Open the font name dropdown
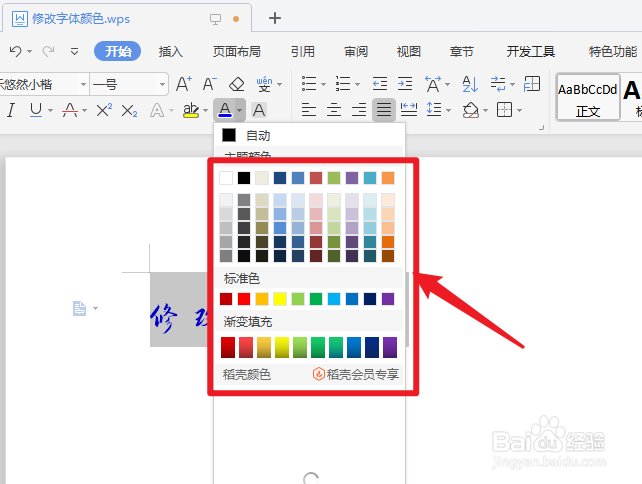The width and height of the screenshot is (642, 484). tap(83, 84)
